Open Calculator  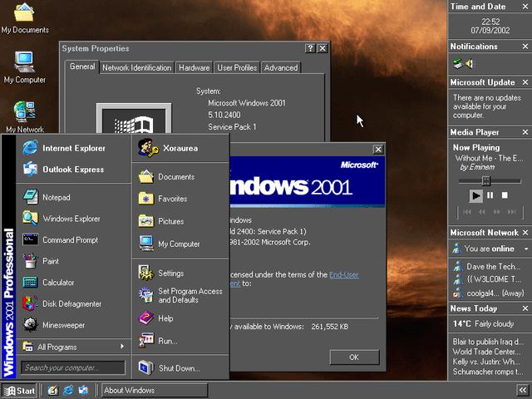[58, 283]
